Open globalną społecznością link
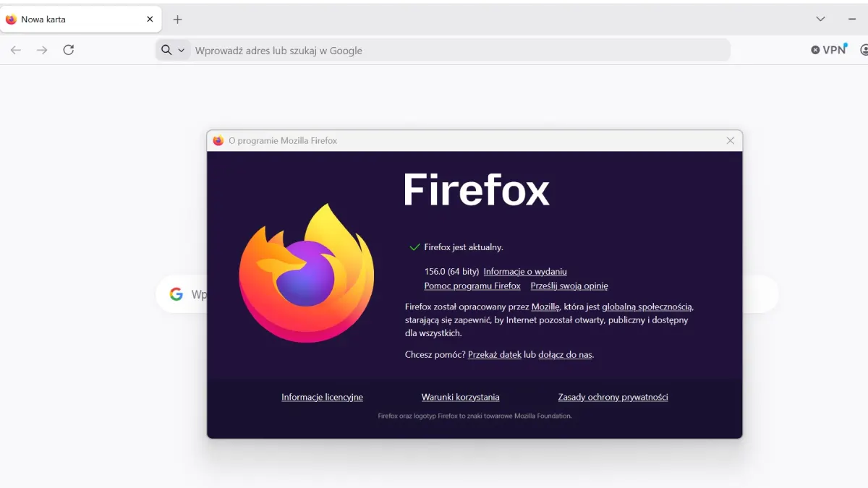 [x=647, y=307]
